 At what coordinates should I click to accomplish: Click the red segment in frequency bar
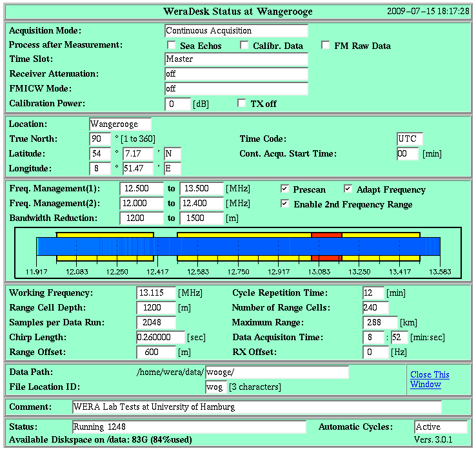326,235
